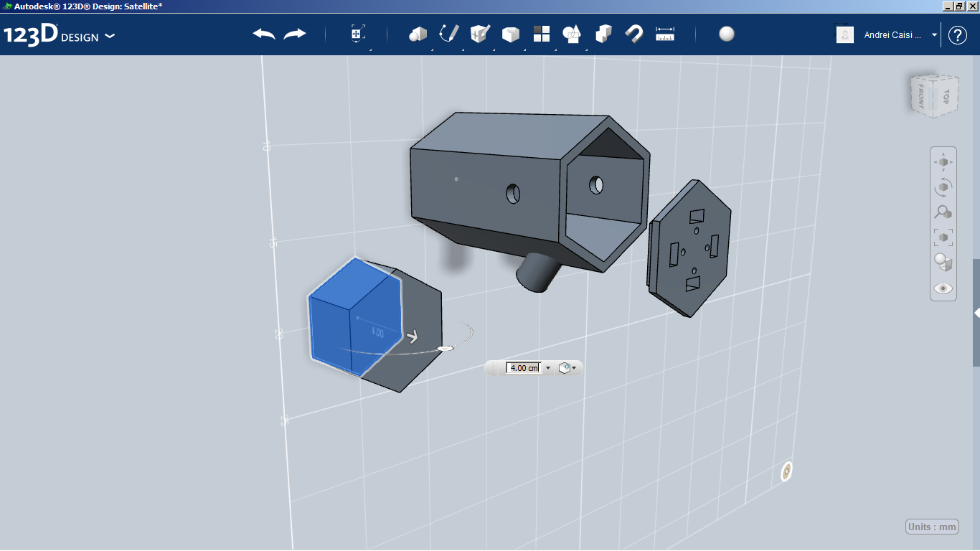Restore down the application window

(959, 6)
